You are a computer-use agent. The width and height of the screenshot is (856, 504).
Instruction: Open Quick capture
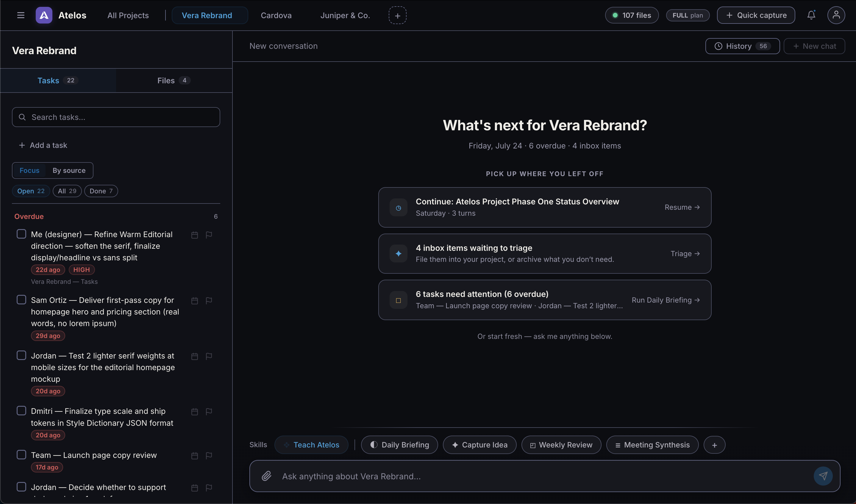coord(756,15)
